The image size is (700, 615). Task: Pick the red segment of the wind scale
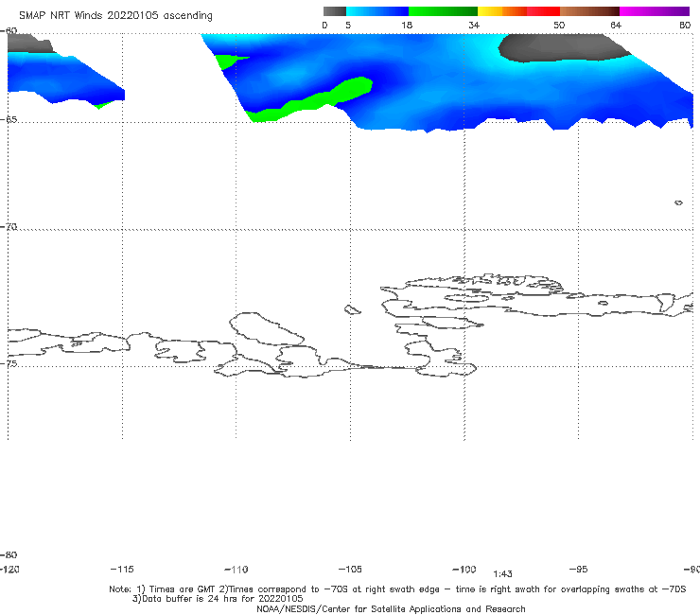543,11
